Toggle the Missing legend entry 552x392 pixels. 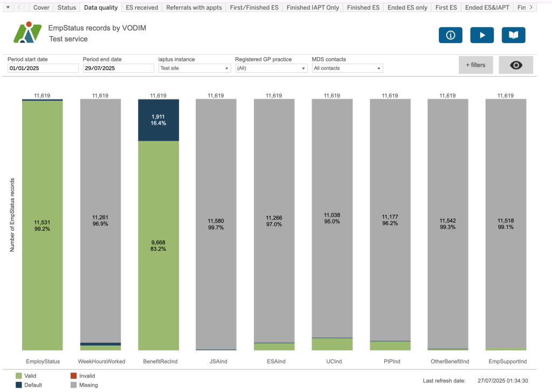click(74, 385)
